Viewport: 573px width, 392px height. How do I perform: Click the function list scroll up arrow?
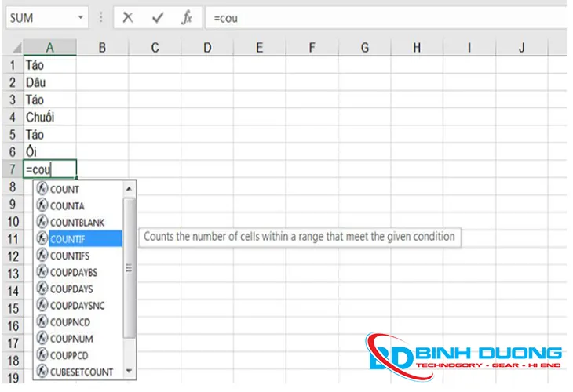(129, 189)
